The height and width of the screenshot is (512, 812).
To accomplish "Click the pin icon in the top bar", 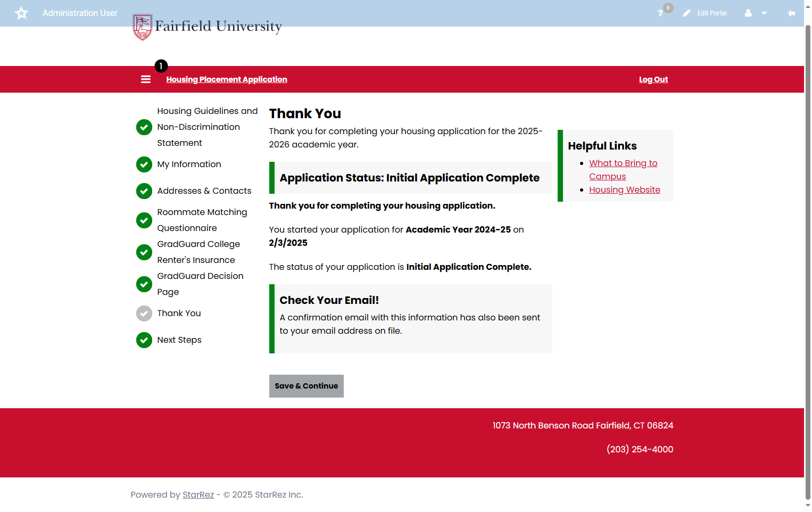I will tap(791, 13).
